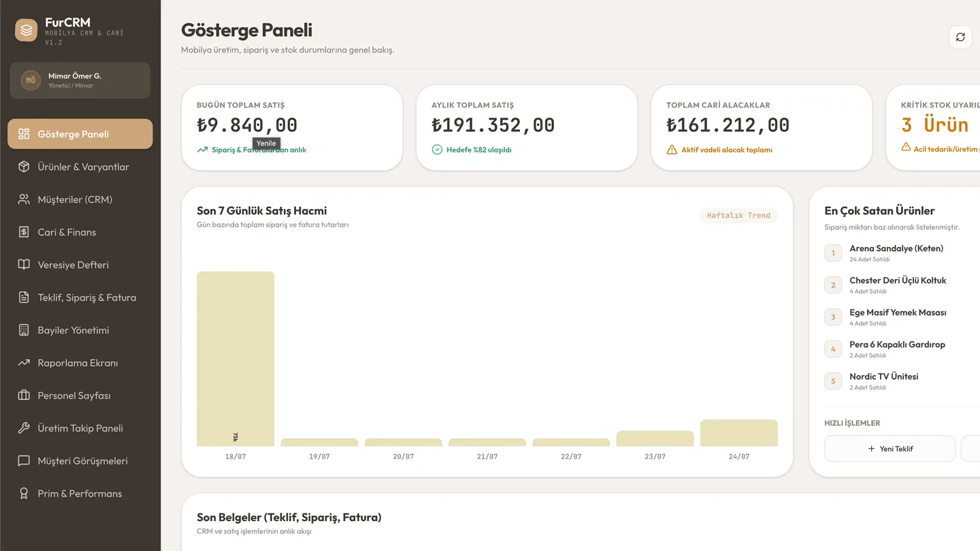
Task: Open the Mimar Ömer G. profile card
Action: [80, 80]
